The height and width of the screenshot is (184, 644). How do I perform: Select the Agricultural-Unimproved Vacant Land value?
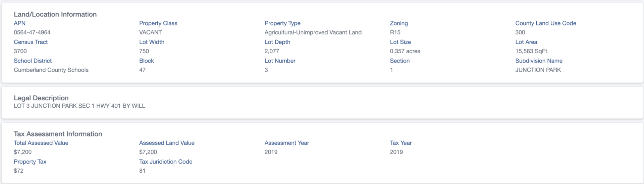coord(313,32)
